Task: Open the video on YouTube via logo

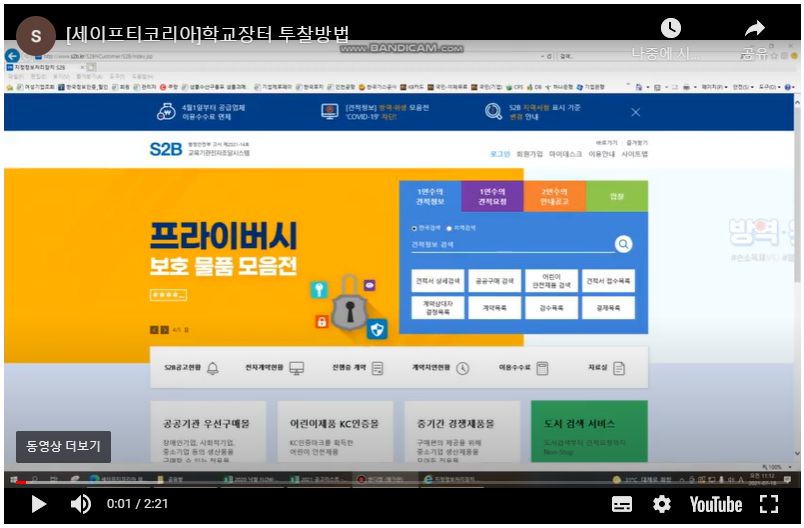Action: 716,504
